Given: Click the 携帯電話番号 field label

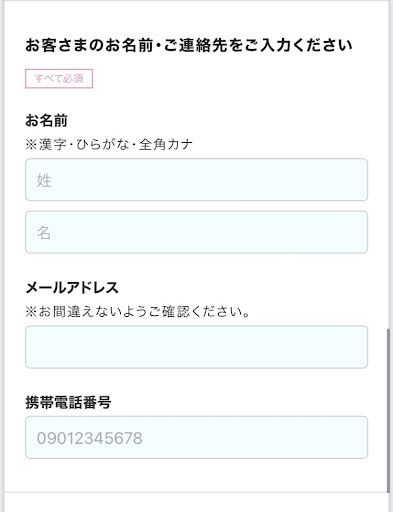Looking at the screenshot, I should [68, 402].
